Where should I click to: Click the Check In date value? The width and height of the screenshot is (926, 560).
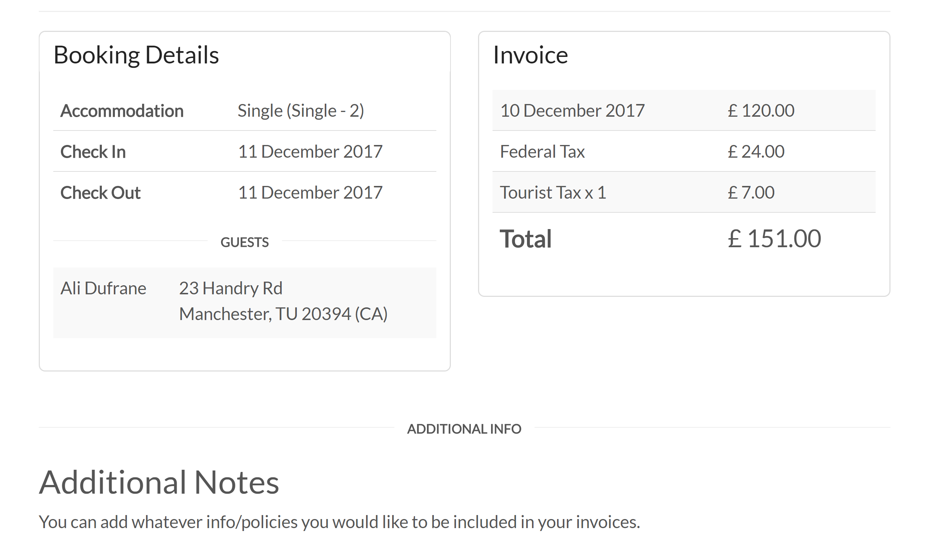[310, 152]
